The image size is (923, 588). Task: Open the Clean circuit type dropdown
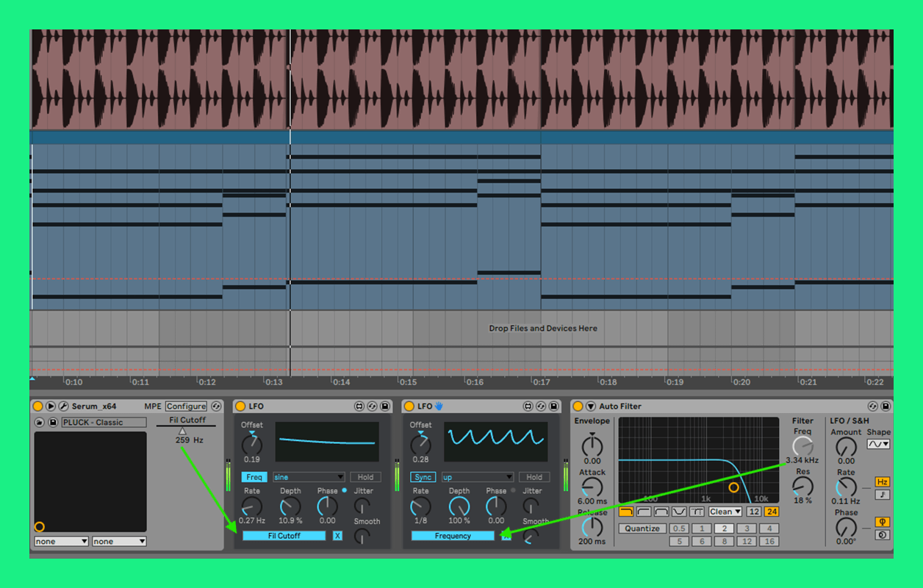coord(725,512)
